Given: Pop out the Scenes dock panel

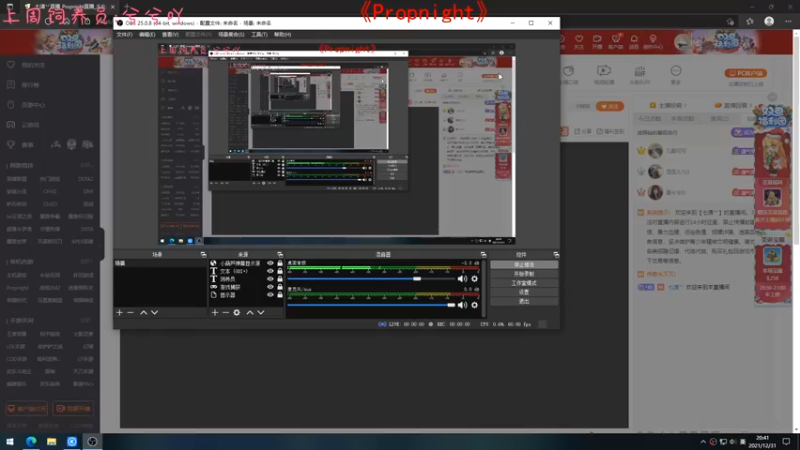Looking at the screenshot, I should point(203,254).
